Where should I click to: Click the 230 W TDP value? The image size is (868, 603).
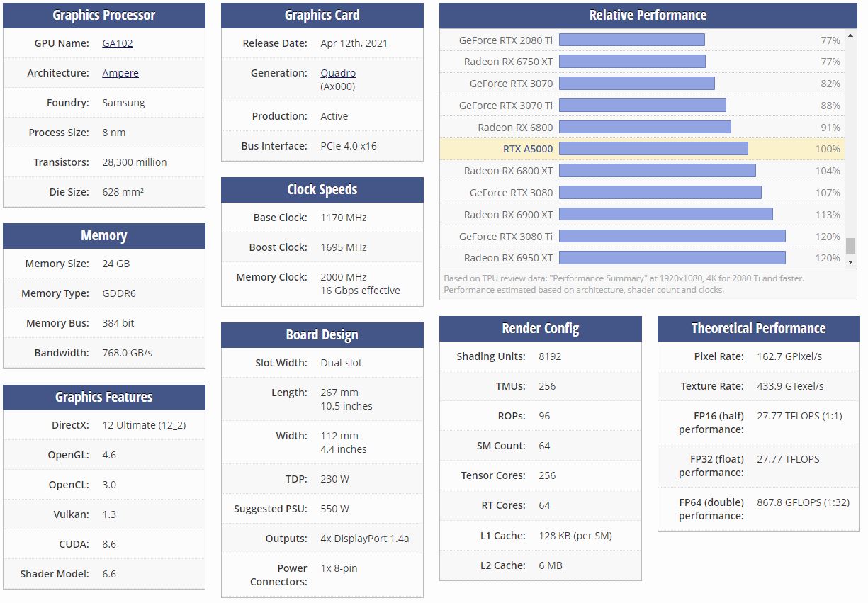click(335, 479)
